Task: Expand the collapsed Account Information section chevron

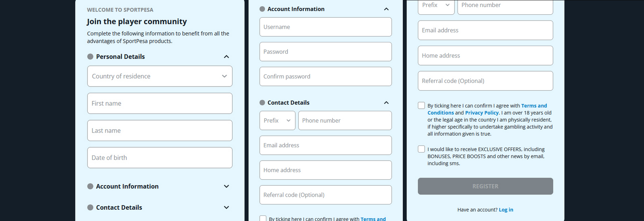Action: click(x=227, y=186)
